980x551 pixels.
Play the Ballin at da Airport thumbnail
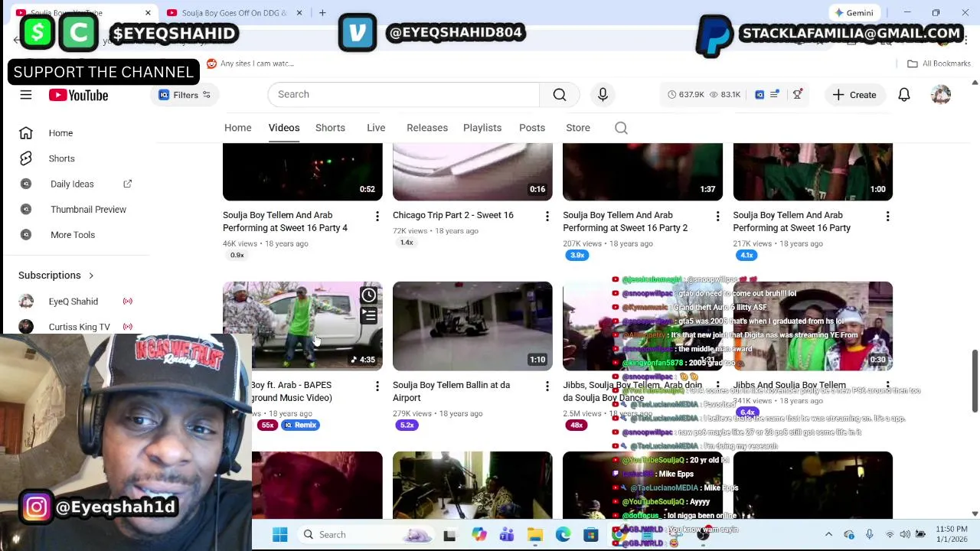(472, 326)
